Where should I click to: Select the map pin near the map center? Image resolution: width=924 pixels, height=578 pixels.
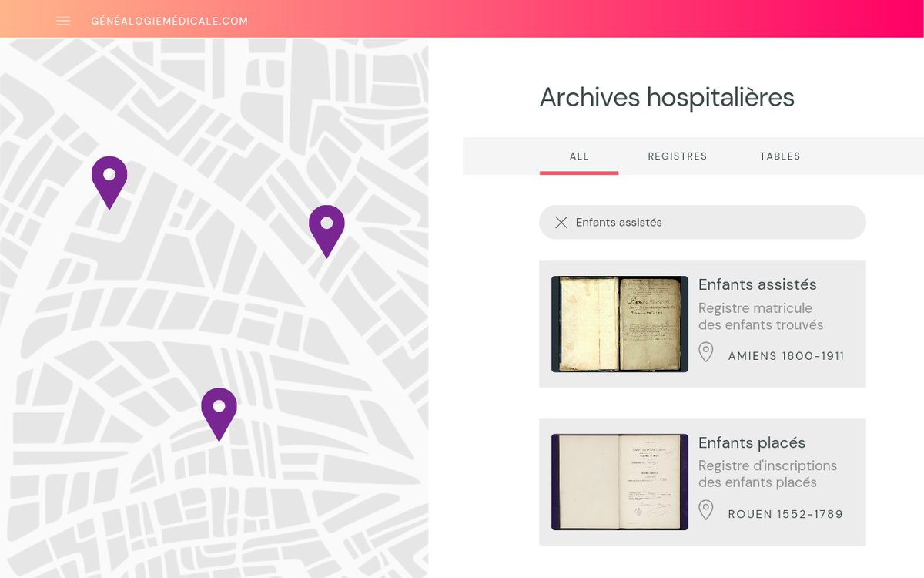coord(326,225)
